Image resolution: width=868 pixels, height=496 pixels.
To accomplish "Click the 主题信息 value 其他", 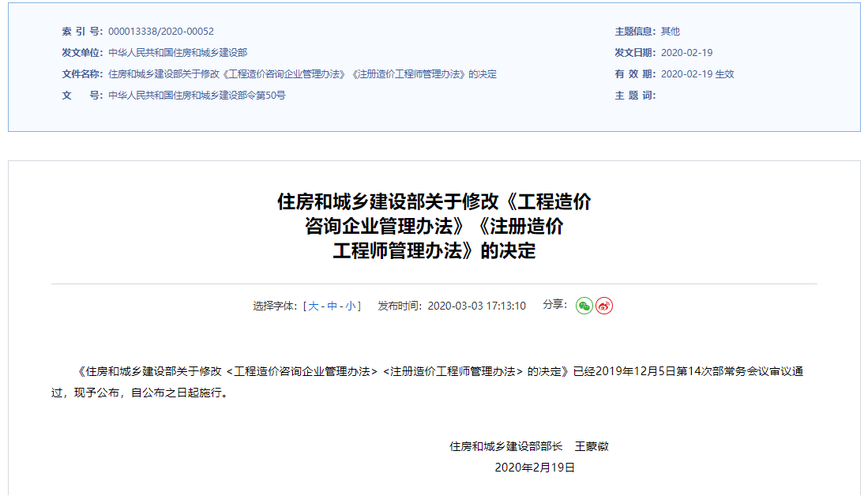I will coord(671,32).
